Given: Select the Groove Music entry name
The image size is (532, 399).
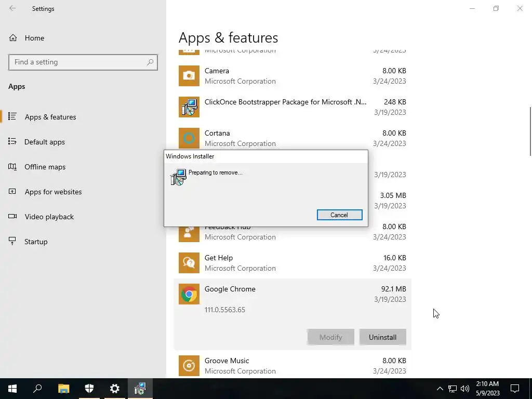Looking at the screenshot, I should pos(227,361).
